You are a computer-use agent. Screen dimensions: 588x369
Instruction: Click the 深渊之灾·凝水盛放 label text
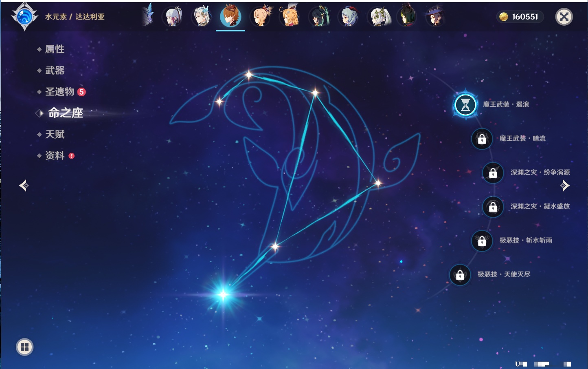click(540, 206)
